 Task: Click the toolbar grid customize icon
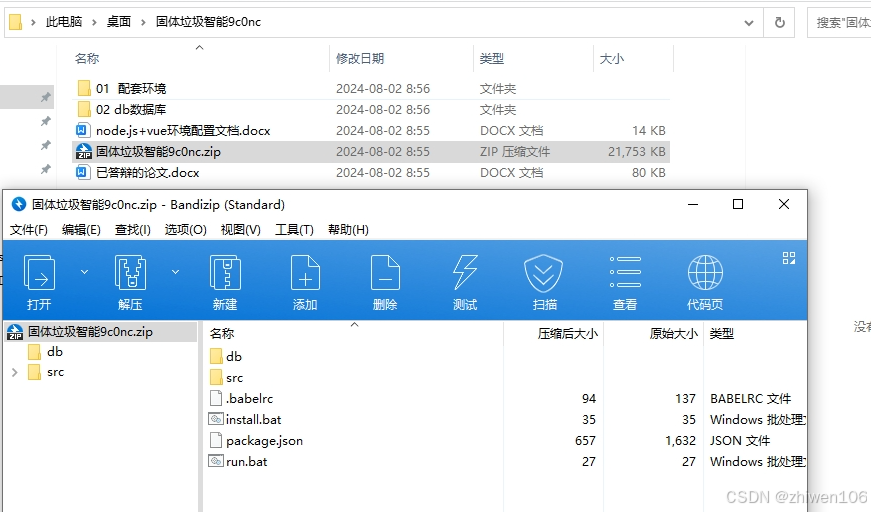coord(789,258)
